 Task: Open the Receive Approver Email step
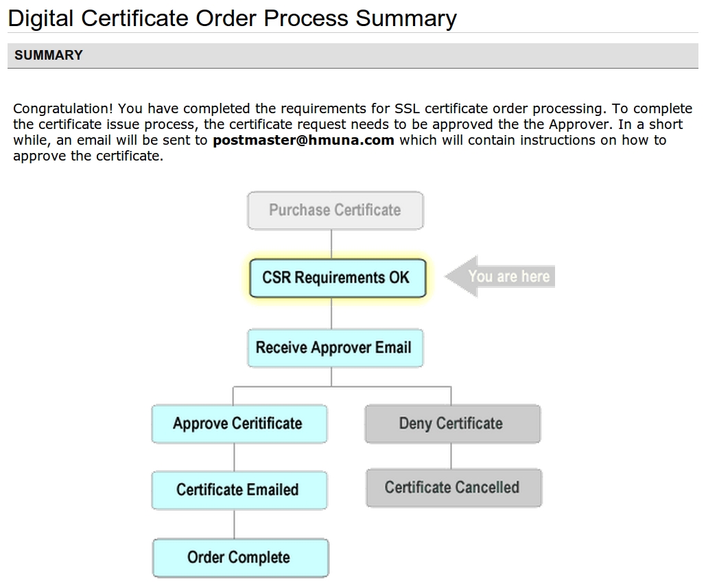pyautogui.click(x=334, y=348)
